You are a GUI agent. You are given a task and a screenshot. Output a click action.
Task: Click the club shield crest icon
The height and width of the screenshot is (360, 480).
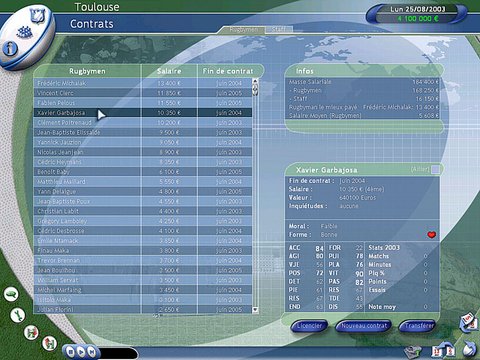pyautogui.click(x=37, y=16)
